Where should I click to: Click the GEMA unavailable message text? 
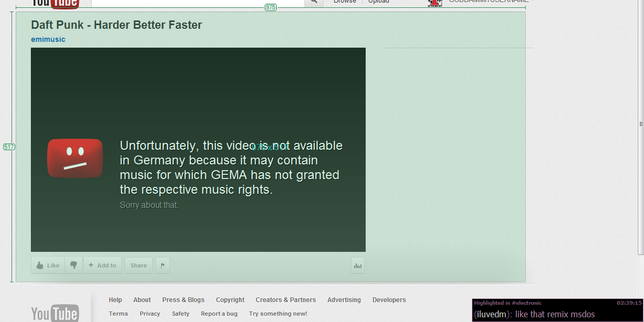(231, 168)
